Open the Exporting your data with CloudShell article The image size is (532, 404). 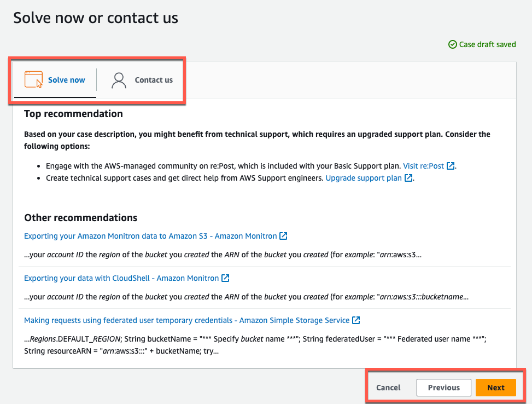120,278
